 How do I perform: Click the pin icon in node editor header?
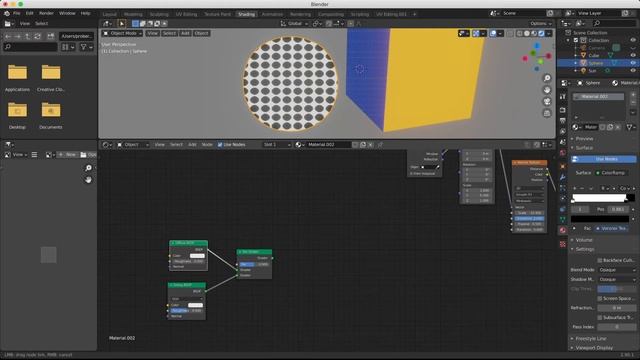pyautogui.click(x=380, y=145)
